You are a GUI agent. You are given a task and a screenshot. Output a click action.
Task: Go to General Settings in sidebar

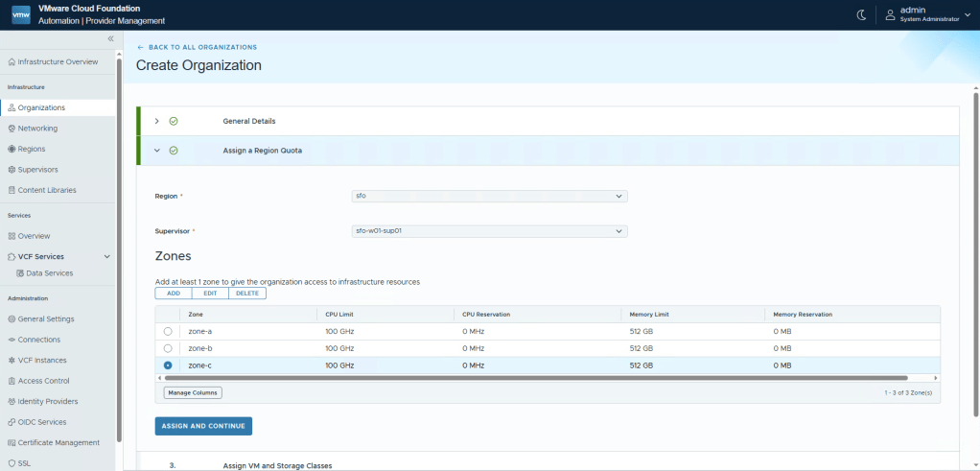tap(45, 319)
